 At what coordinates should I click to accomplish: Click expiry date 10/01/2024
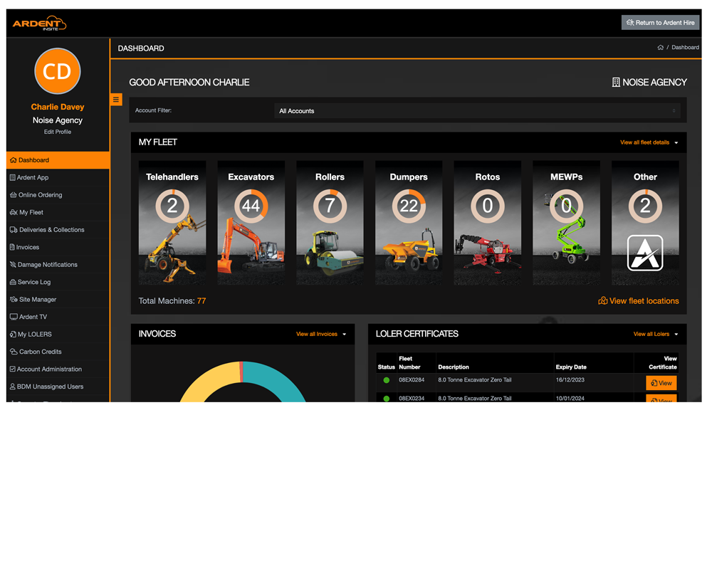click(x=570, y=398)
